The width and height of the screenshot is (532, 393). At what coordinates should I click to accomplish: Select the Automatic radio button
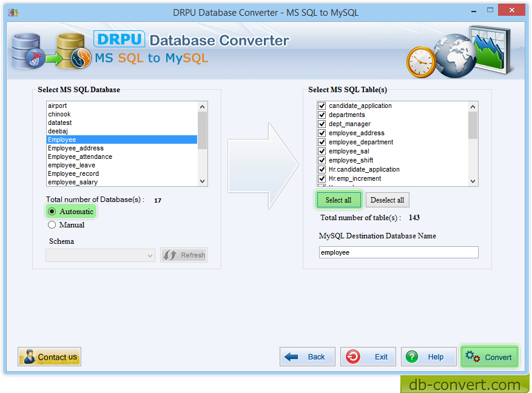(52, 212)
